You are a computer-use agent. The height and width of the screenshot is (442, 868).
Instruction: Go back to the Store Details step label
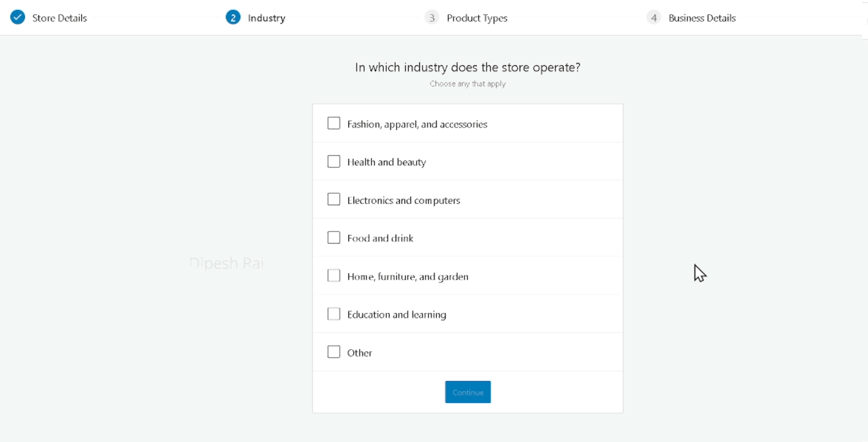pyautogui.click(x=59, y=18)
